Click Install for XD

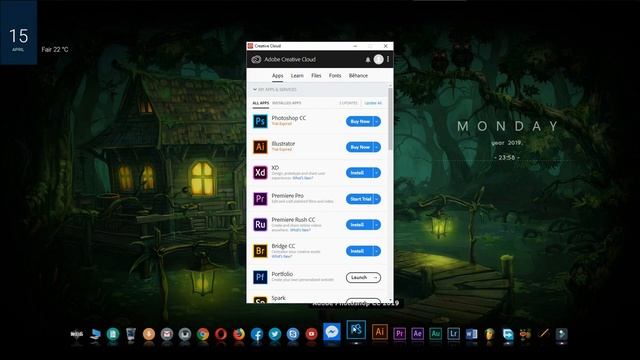360,173
